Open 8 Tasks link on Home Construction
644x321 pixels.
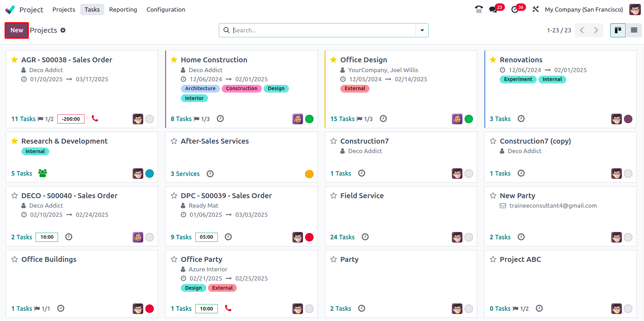tap(181, 119)
